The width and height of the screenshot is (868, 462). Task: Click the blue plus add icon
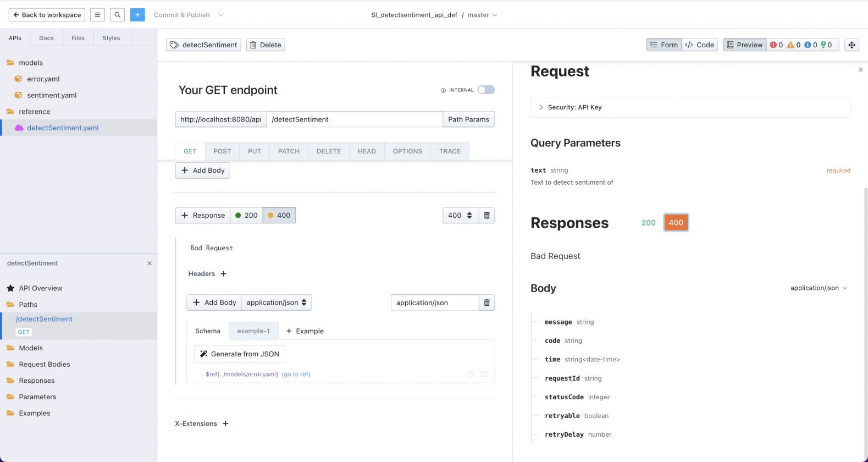(x=137, y=15)
